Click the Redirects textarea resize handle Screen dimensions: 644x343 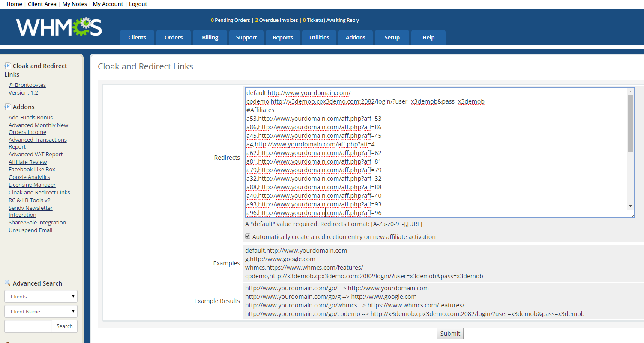coord(630,214)
